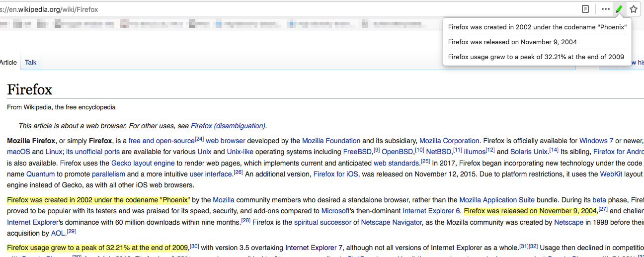The image size is (644, 257).
Task: Jump to citation reference [26]
Action: [x=239, y=172]
